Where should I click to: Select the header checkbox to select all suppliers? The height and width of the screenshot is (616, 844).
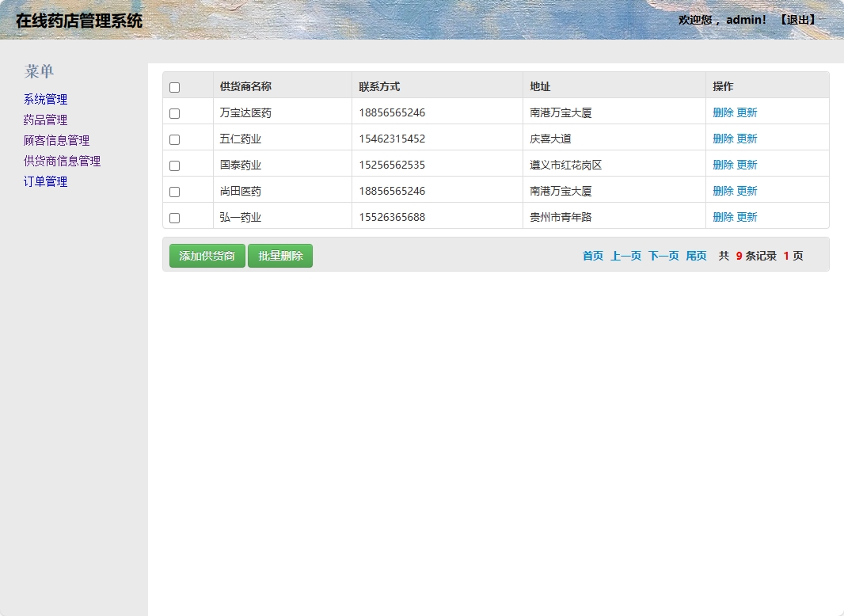174,86
